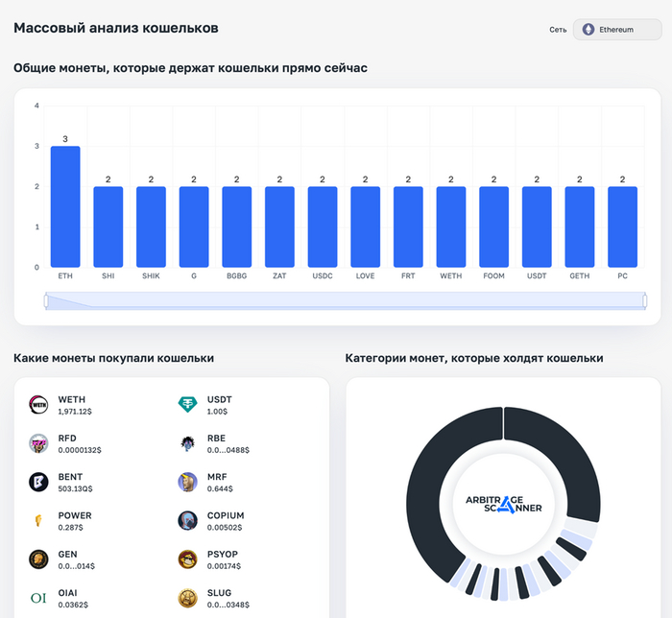
Task: Click the ETH bar in chart
Action: point(65,206)
